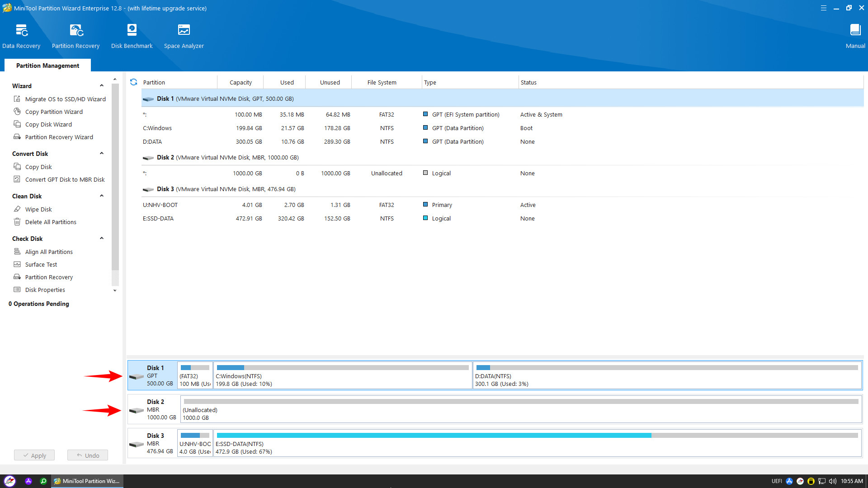This screenshot has height=488, width=868.
Task: Click the refresh icon beside the Partition header
Action: pyautogui.click(x=133, y=82)
